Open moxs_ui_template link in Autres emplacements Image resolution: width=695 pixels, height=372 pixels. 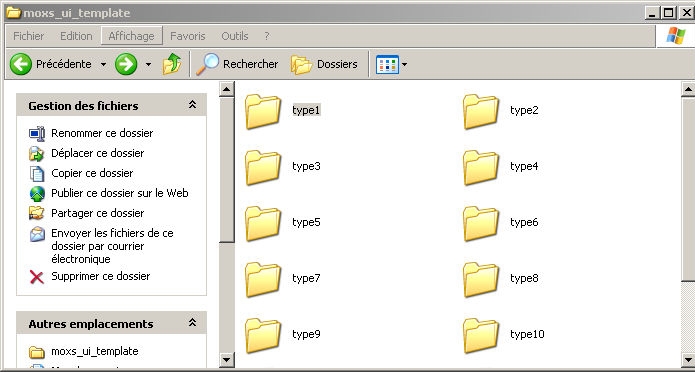pyautogui.click(x=95, y=352)
